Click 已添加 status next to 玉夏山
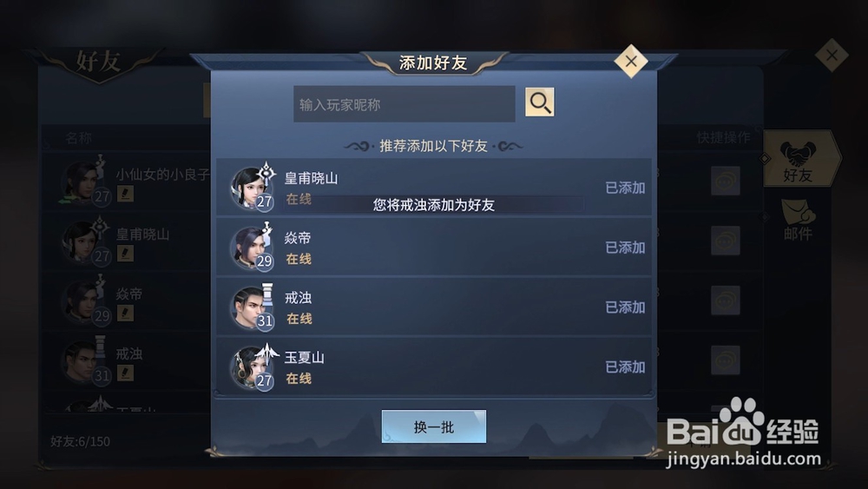This screenshot has height=489, width=868. pos(625,367)
